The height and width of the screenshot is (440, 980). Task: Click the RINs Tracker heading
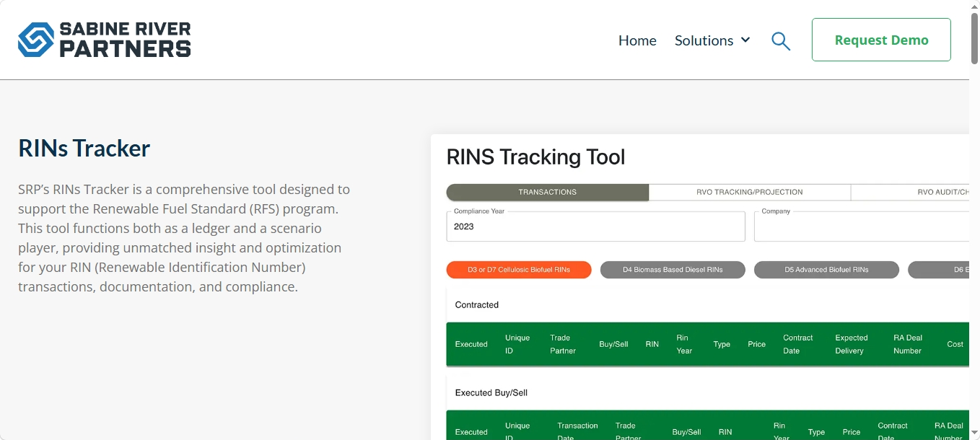[x=84, y=148]
